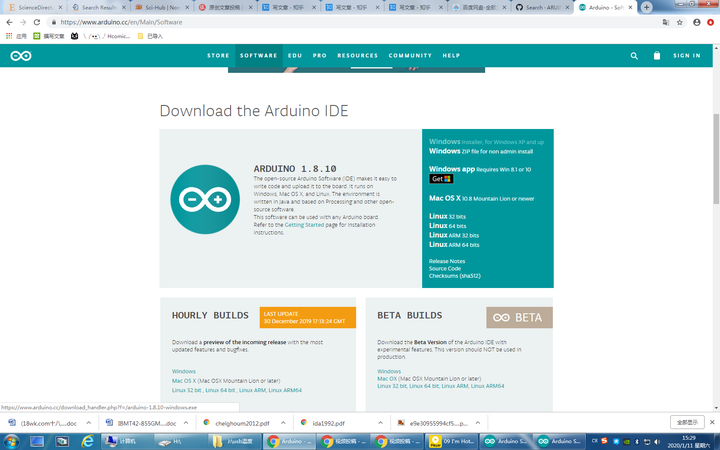Click the Sogou input S tray icon
Screen dimensions: 720x450
(x=604, y=441)
